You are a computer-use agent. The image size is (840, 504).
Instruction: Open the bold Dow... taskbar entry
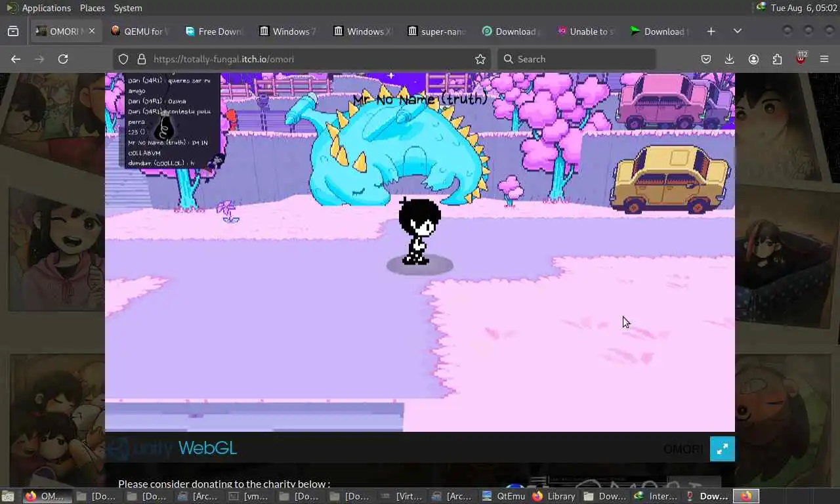706,496
